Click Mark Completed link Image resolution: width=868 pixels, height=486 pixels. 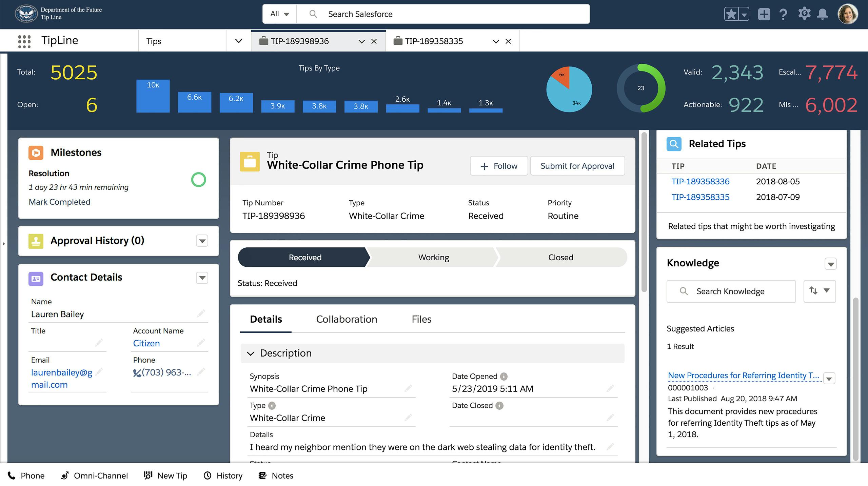(59, 202)
